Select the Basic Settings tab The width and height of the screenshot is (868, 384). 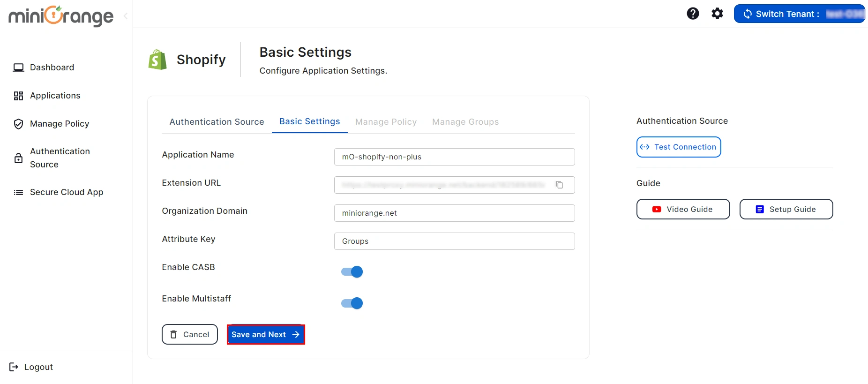point(310,121)
